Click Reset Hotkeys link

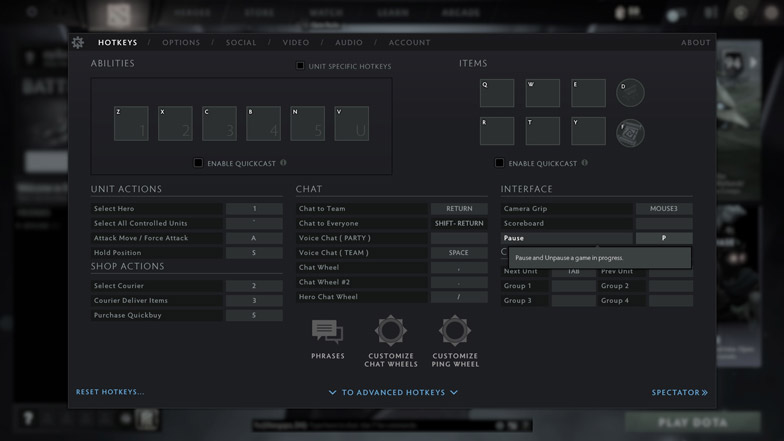coord(110,392)
